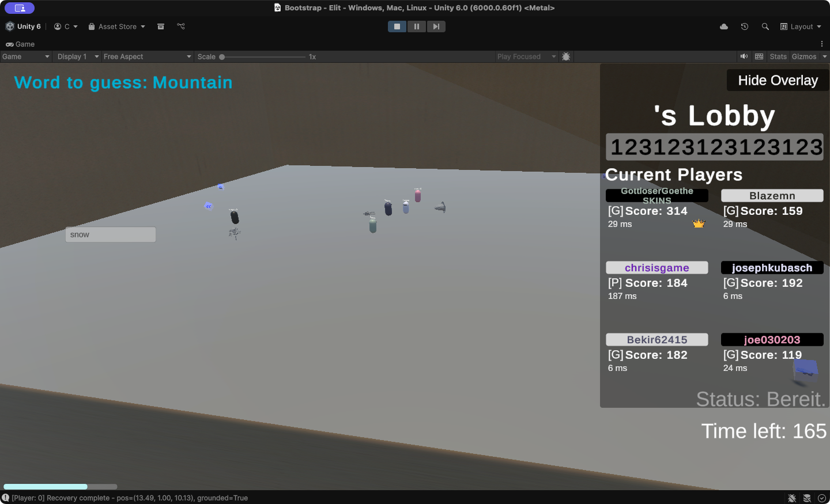Toggle the Gizmos button
The width and height of the screenshot is (830, 504).
[x=804, y=56]
